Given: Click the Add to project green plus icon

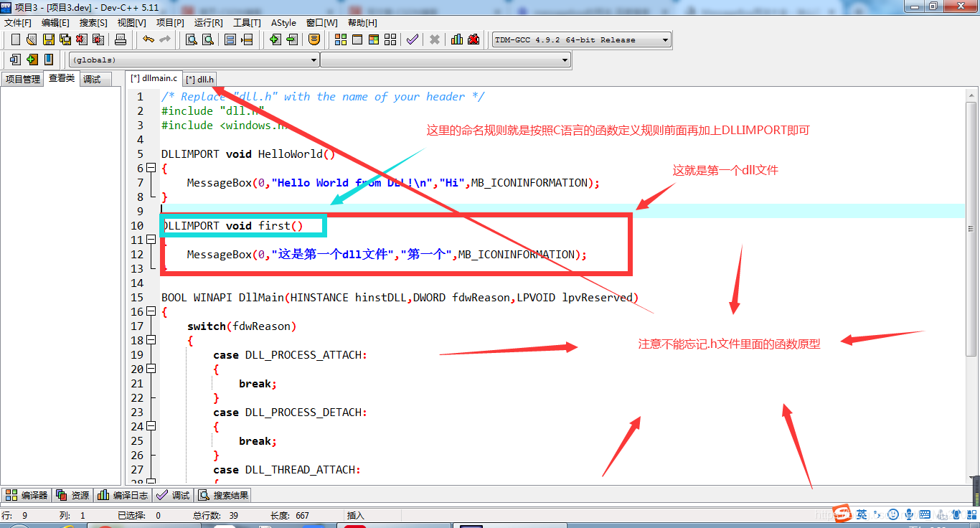Looking at the screenshot, I should point(275,39).
